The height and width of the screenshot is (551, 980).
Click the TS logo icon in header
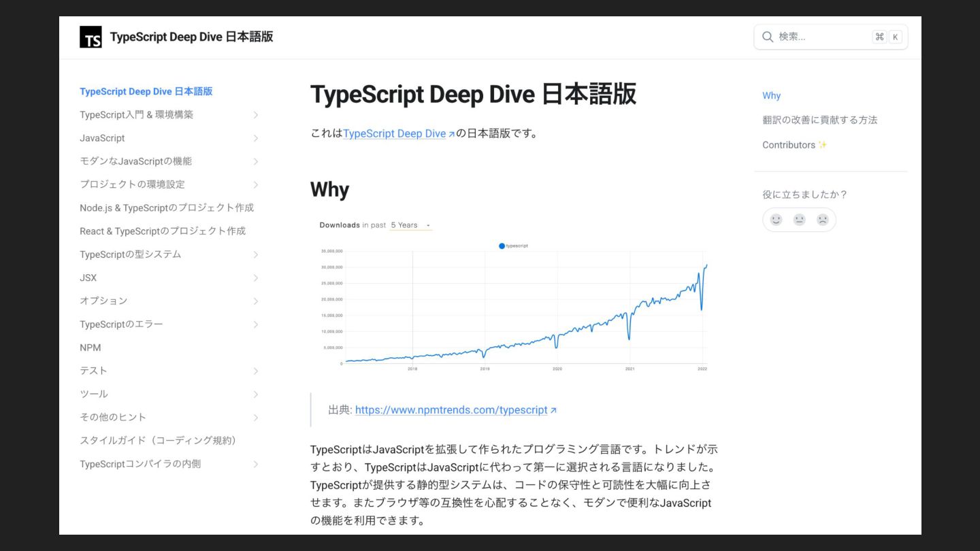91,37
